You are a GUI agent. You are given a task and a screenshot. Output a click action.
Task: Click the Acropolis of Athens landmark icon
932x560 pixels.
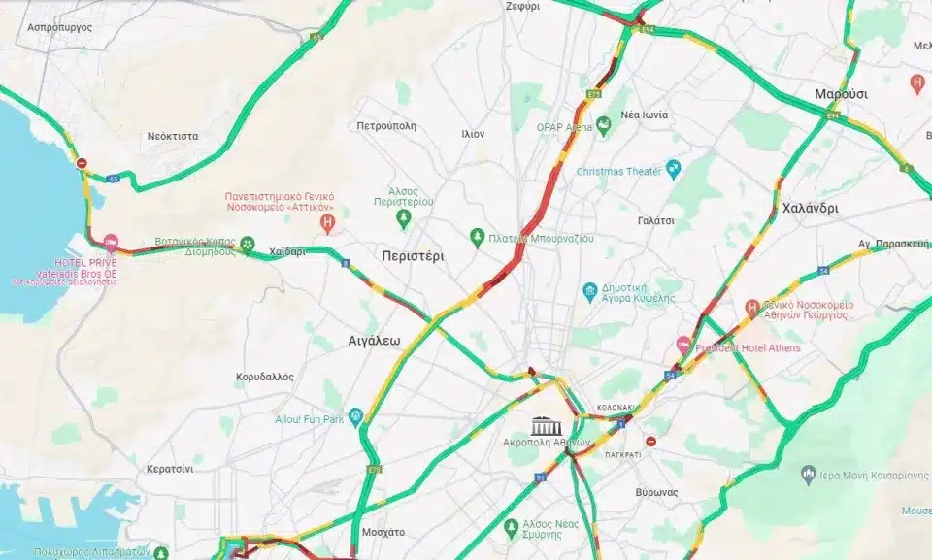[x=543, y=426]
